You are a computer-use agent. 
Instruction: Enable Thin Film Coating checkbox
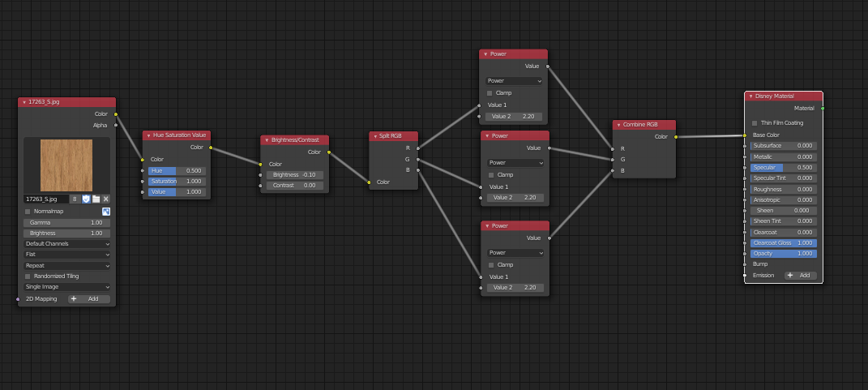(x=755, y=123)
